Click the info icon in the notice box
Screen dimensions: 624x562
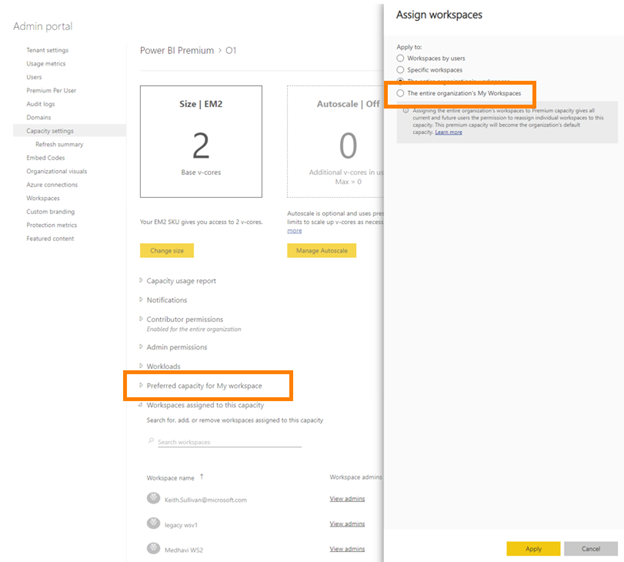point(405,110)
